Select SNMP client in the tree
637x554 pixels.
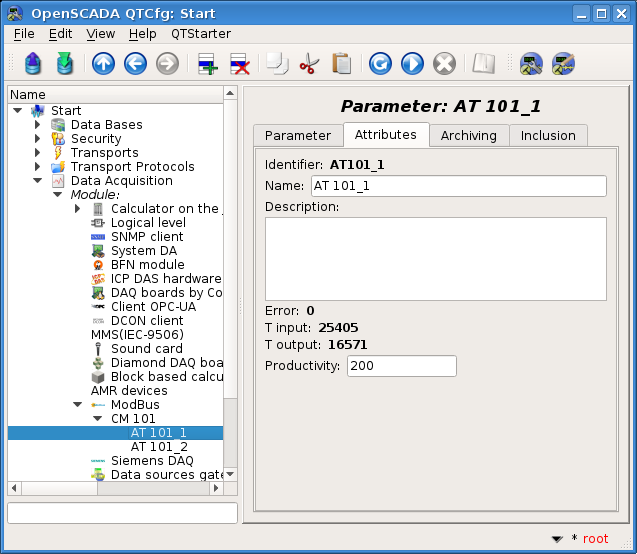coord(147,237)
